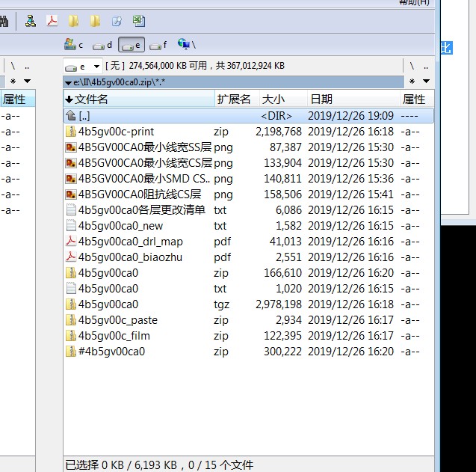Click the zip icon of #4b5gv00ca0
Viewport: 476px width, 472px height.
pyautogui.click(x=71, y=352)
